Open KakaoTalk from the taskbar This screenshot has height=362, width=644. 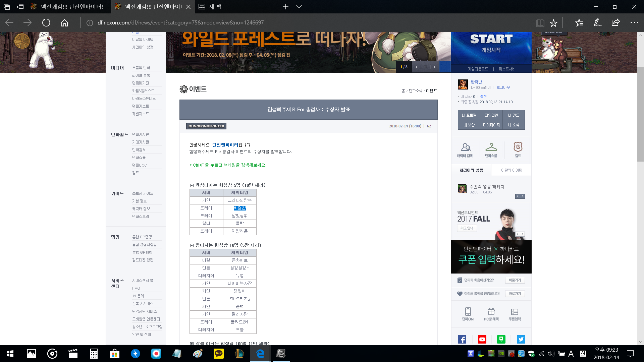pos(219,353)
